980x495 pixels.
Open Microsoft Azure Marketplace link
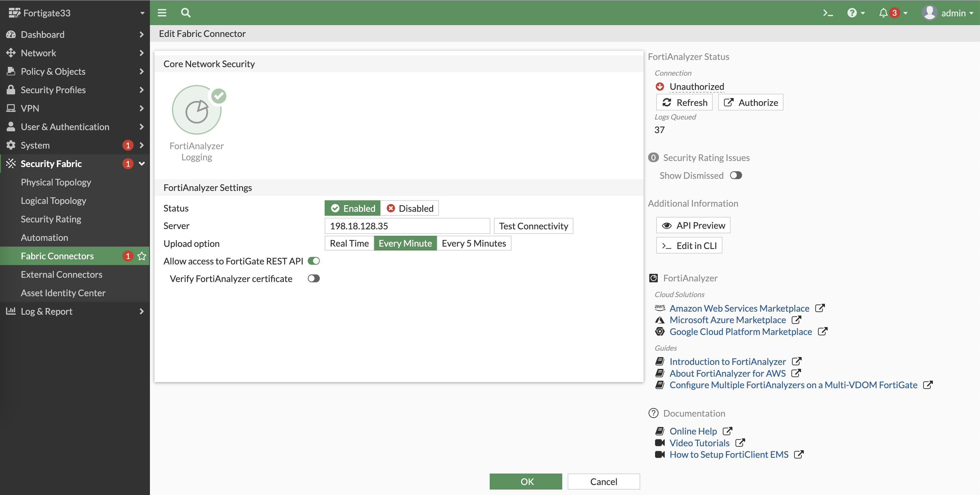click(727, 320)
